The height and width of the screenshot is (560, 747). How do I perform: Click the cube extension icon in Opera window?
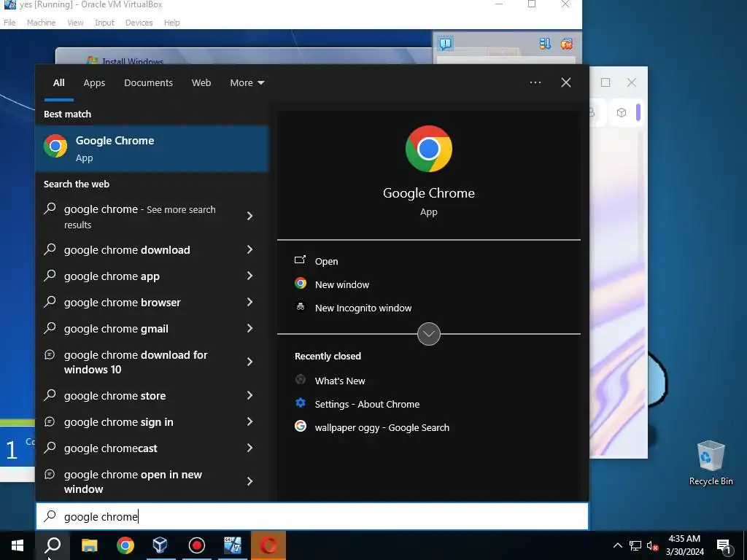(x=622, y=112)
